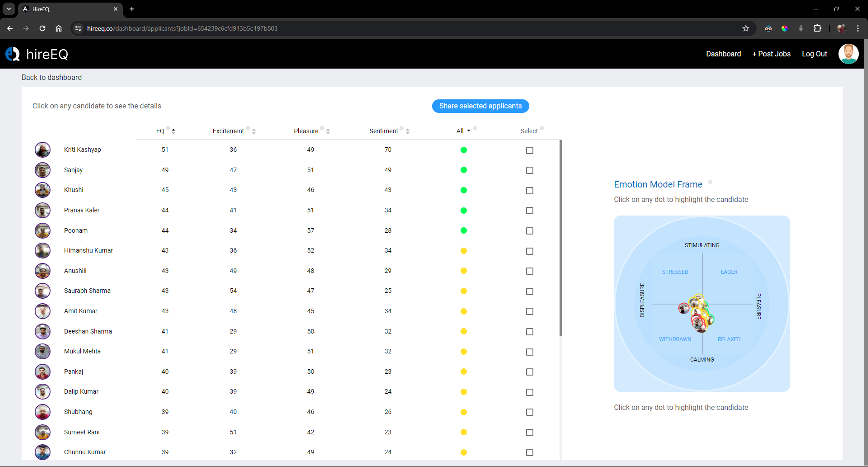Click the address bar URL
Image resolution: width=868 pixels, height=467 pixels.
(182, 28)
